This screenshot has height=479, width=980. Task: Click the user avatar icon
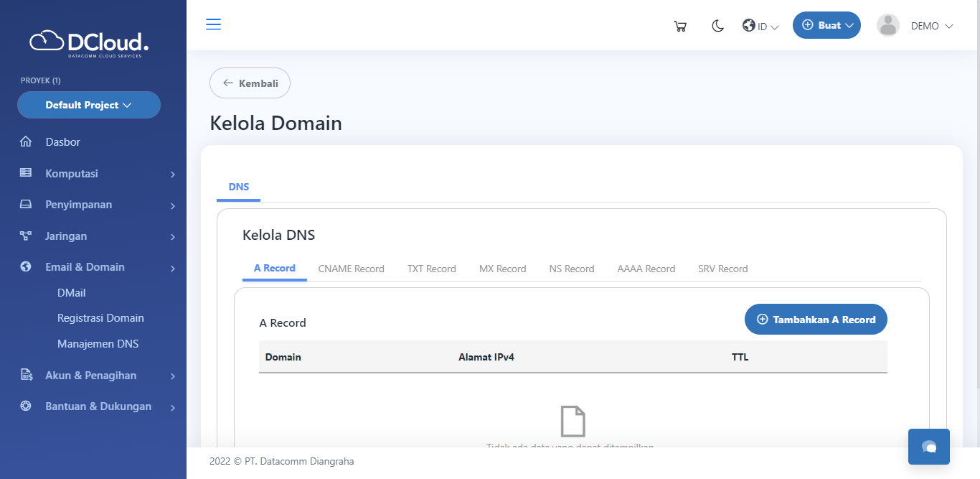point(887,25)
